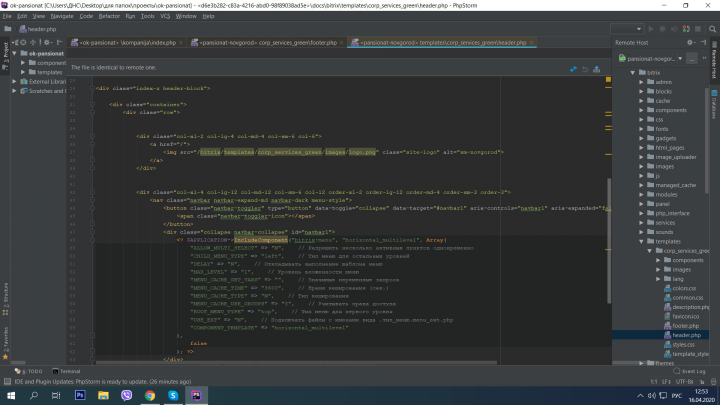Click the revert arrow icon in sync bar
The width and height of the screenshot is (720, 405).
pos(585,69)
